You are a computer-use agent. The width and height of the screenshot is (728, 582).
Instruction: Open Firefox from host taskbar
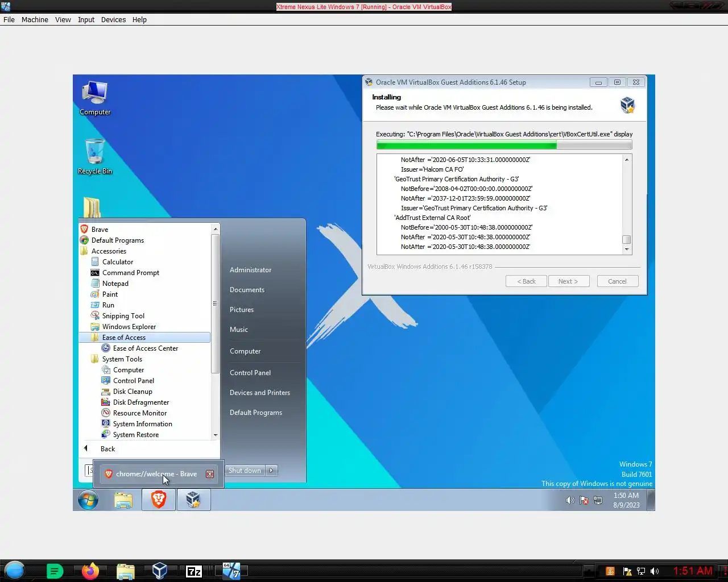(x=90, y=571)
